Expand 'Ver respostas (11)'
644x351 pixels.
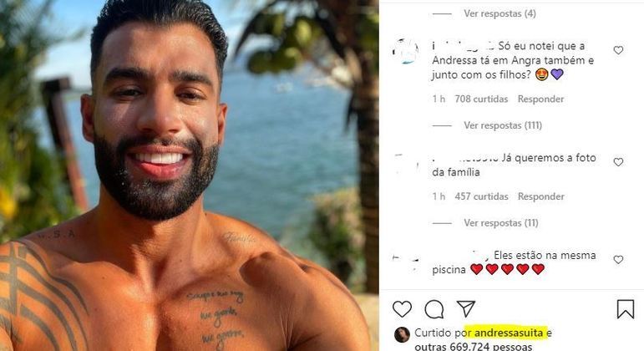(501, 223)
